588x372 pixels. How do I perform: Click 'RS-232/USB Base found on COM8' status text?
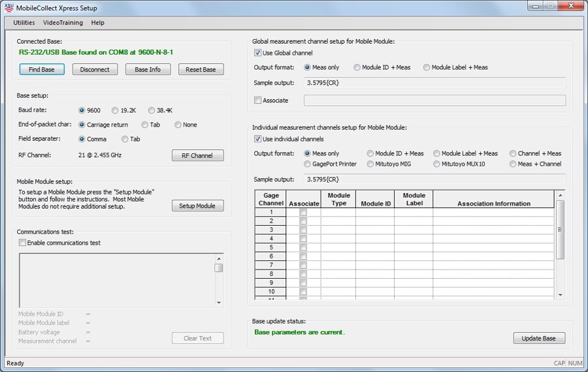96,52
